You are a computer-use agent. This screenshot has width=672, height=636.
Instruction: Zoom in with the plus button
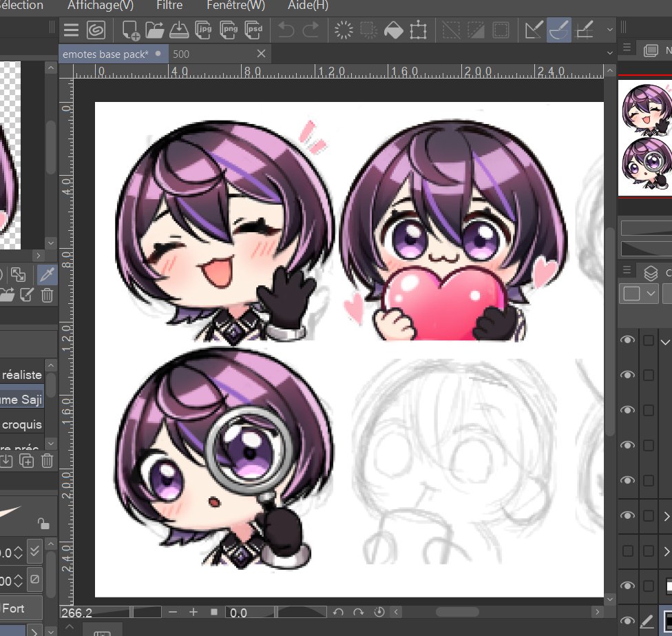[193, 612]
